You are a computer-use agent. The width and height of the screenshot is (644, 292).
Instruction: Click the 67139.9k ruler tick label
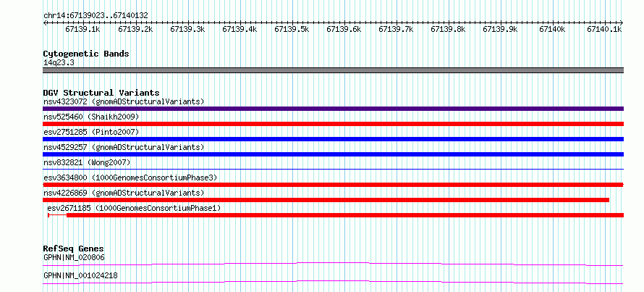(x=500, y=29)
